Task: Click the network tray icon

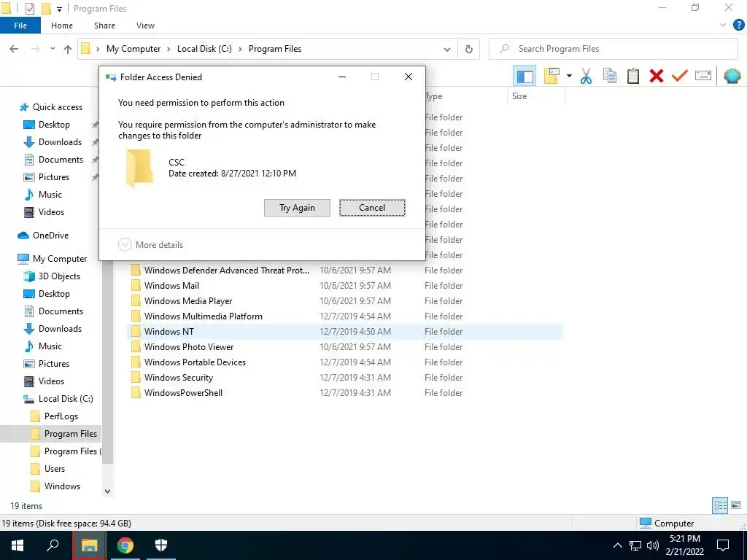Action: point(635,545)
